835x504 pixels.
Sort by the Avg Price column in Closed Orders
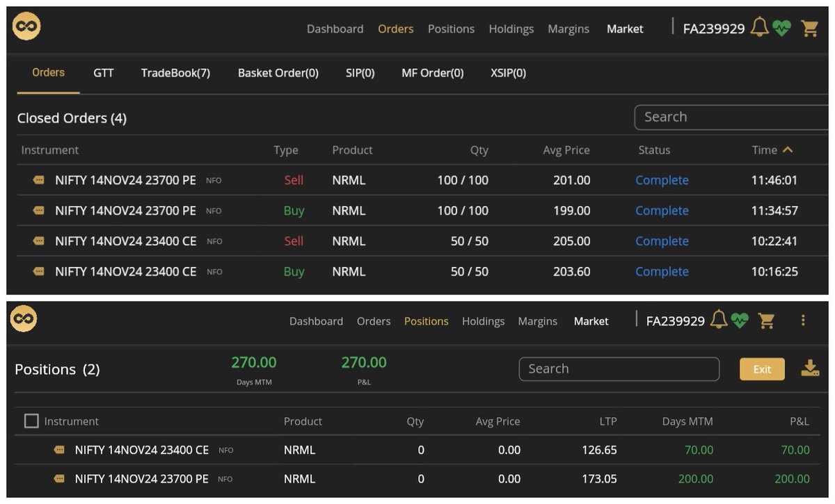[x=566, y=149]
